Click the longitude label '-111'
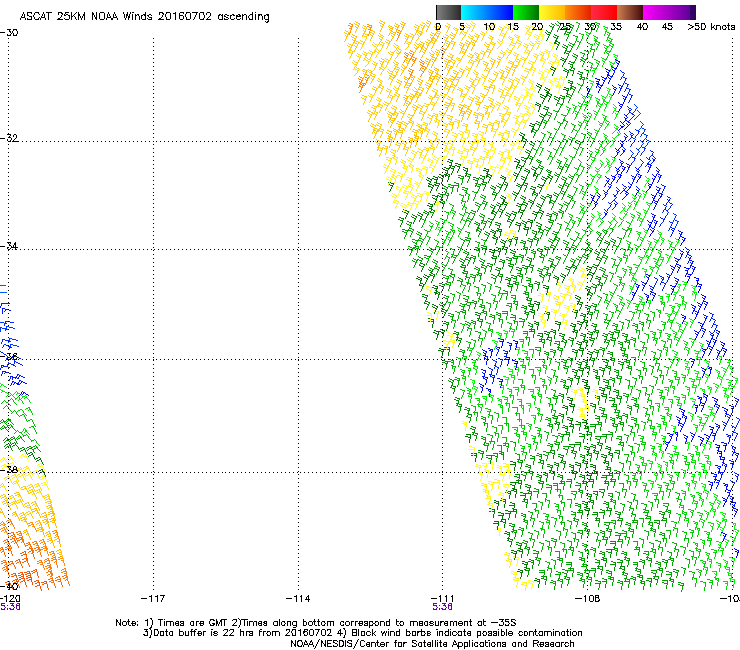Viewport: 740px width, 650px height. (443, 599)
